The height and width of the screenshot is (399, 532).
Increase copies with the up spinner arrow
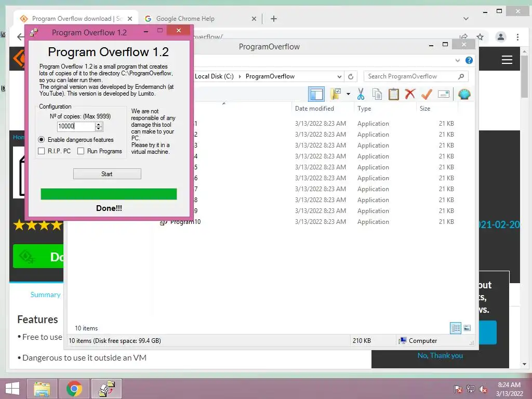[98, 124]
